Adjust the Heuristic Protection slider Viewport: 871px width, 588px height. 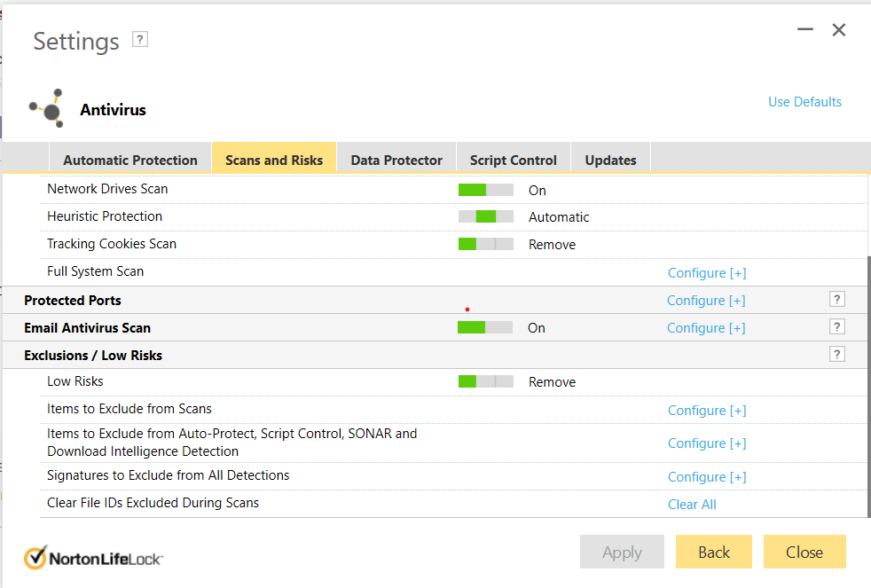485,216
